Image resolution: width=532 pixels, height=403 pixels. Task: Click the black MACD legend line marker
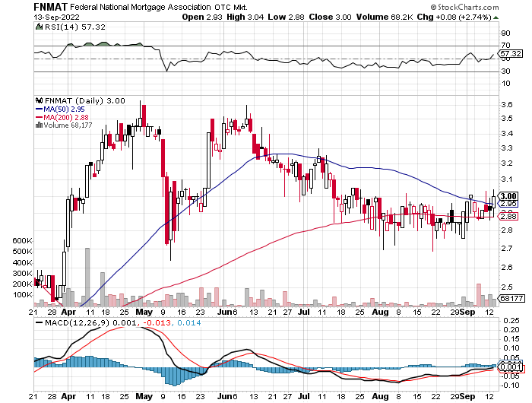pyautogui.click(x=40, y=322)
